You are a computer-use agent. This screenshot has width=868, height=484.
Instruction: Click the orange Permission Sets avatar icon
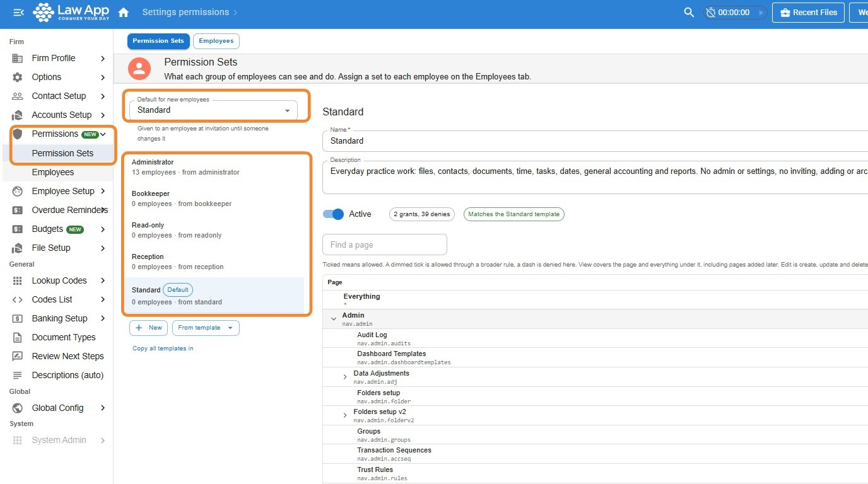pyautogui.click(x=139, y=69)
